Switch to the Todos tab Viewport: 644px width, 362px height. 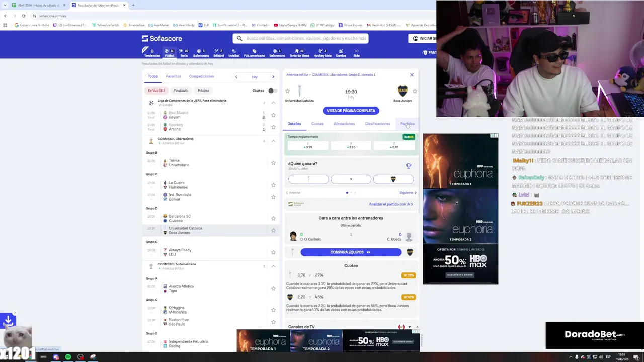pyautogui.click(x=153, y=76)
